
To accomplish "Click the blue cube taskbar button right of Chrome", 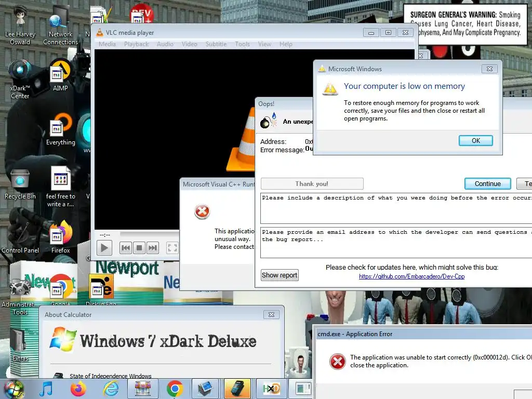I will (205, 389).
